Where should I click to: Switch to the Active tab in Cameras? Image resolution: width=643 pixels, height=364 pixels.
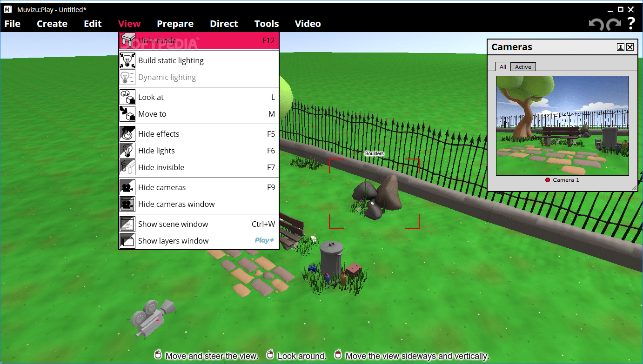click(x=523, y=67)
